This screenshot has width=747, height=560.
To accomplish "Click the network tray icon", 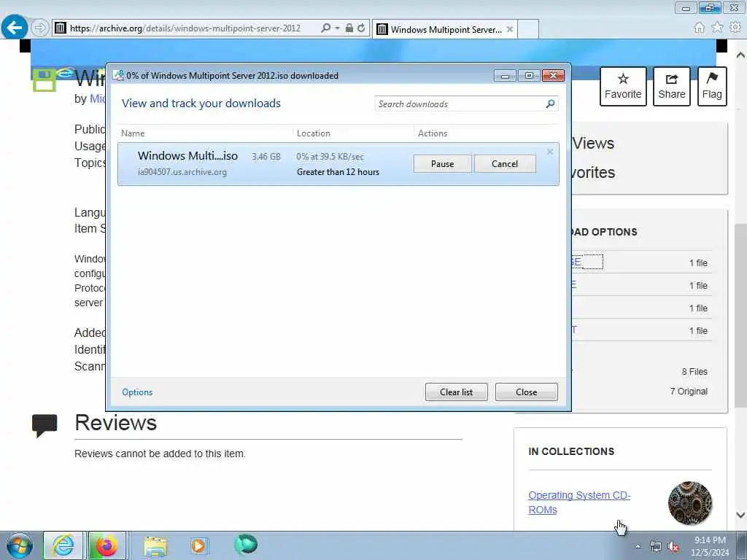I will 656,547.
